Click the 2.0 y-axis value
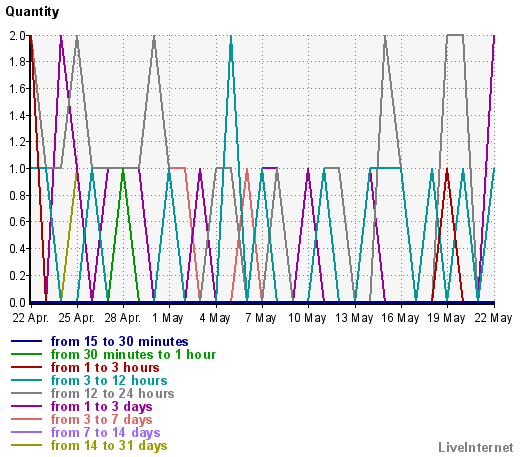This screenshot has width=520, height=457. (18, 35)
